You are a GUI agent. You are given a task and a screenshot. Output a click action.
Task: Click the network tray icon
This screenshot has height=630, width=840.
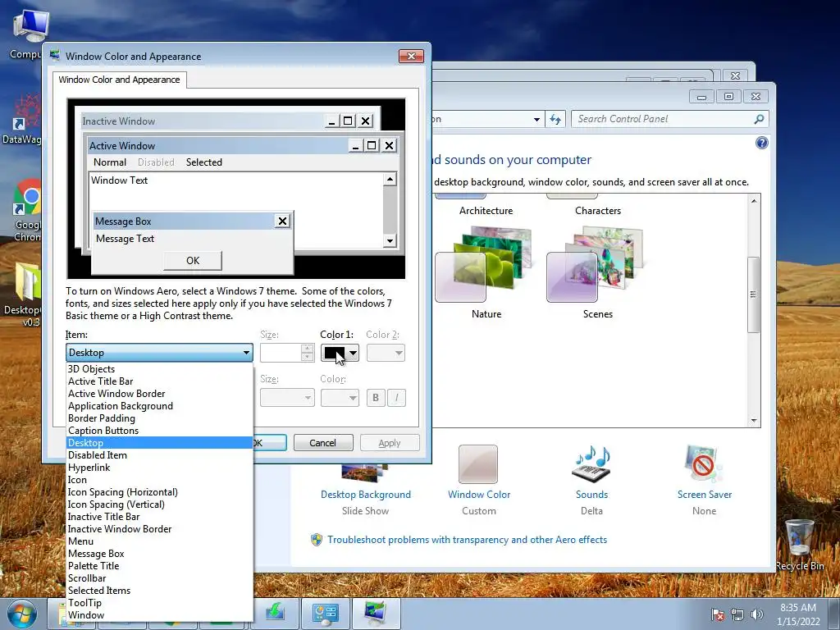tap(737, 614)
